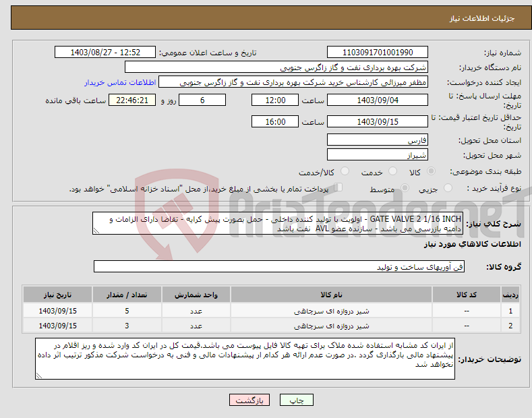The image size is (532, 418).
Task: Select the جزیی purchase type radio
Action: (x=448, y=188)
